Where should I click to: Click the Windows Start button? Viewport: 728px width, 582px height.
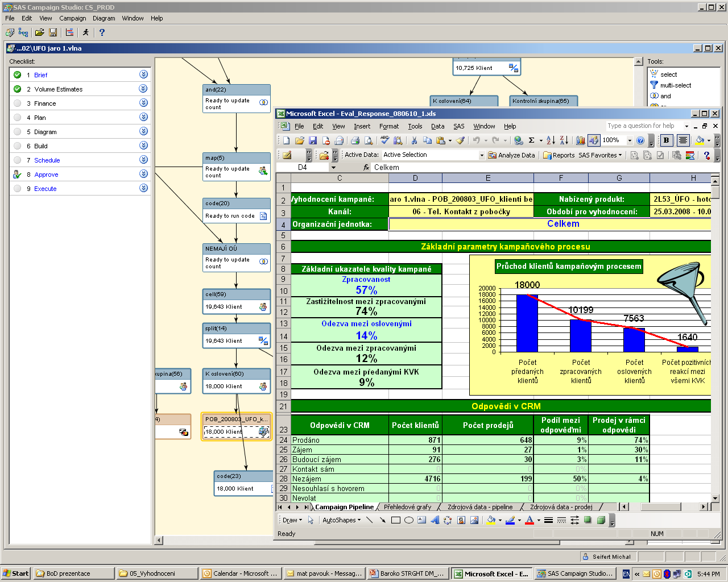tap(15, 573)
